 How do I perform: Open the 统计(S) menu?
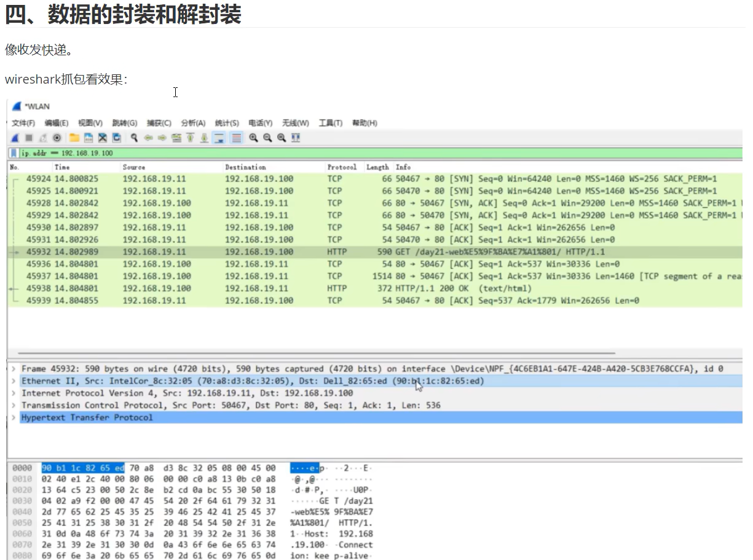click(227, 123)
